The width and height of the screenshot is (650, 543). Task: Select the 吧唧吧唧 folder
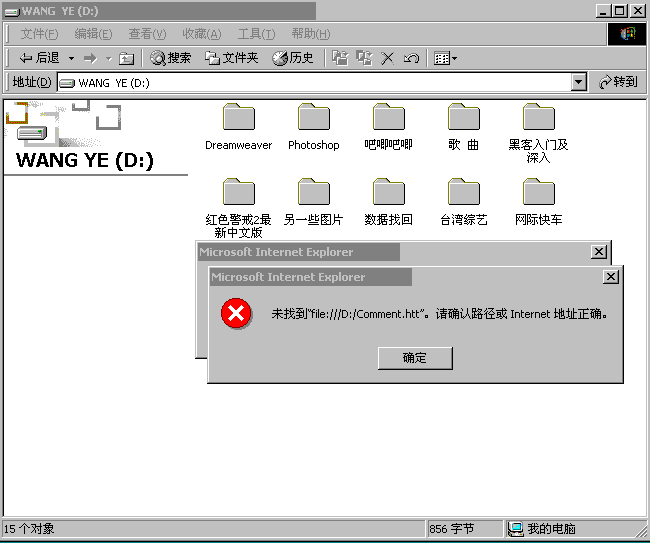[388, 127]
